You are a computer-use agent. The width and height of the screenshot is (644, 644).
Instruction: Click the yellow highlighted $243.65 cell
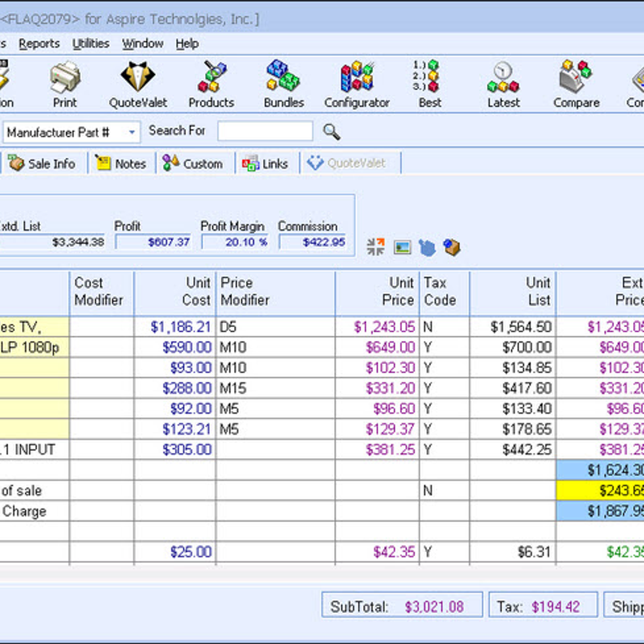pyautogui.click(x=600, y=490)
